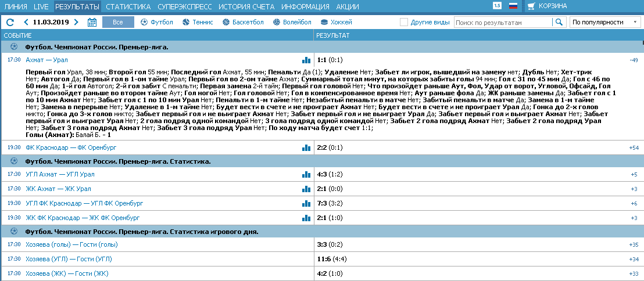This screenshot has width=644, height=281.
Task: Click the Все filter button
Action: (118, 22)
